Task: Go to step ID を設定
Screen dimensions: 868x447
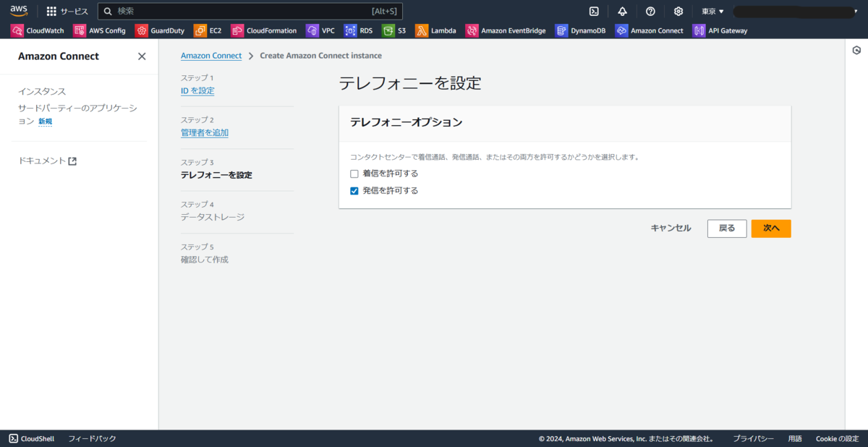Action: [197, 90]
